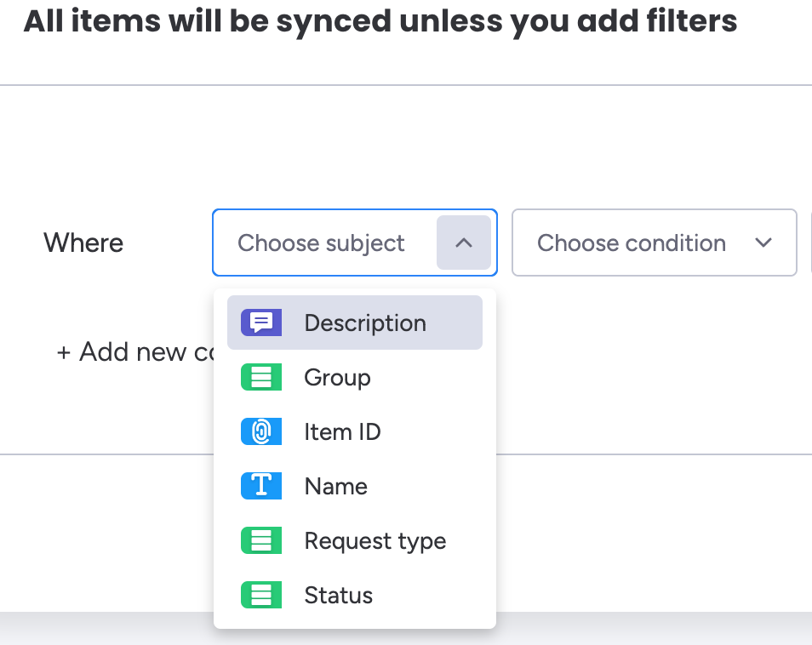Click the green Request type icon
The width and height of the screenshot is (812, 645).
coord(261,541)
